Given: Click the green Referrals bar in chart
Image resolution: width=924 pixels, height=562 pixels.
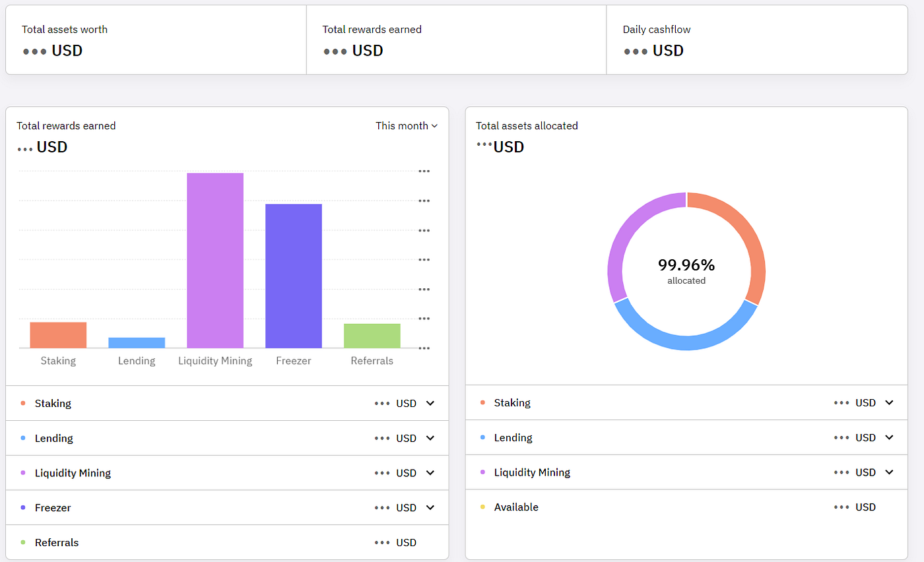Looking at the screenshot, I should pyautogui.click(x=372, y=336).
